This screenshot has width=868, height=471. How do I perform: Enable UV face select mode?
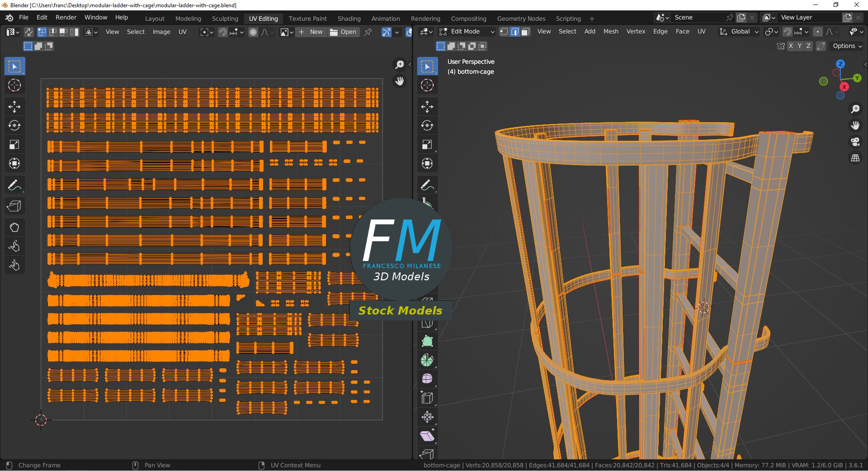64,32
